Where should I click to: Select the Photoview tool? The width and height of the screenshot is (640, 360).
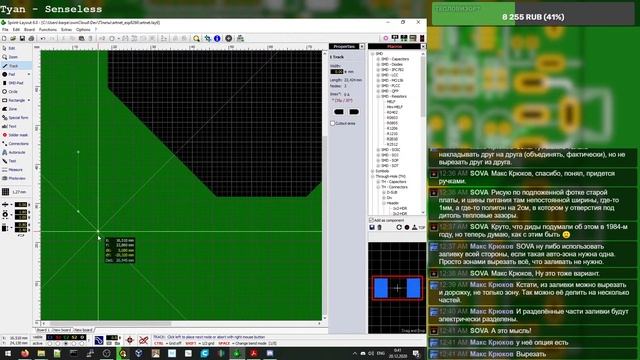point(16,178)
